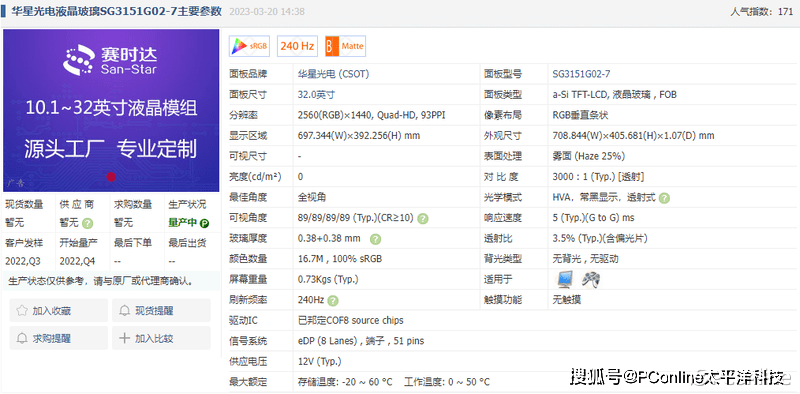The width and height of the screenshot is (800, 394).
Task: Click the monitor application icon in 适用于
Action: (x=565, y=279)
